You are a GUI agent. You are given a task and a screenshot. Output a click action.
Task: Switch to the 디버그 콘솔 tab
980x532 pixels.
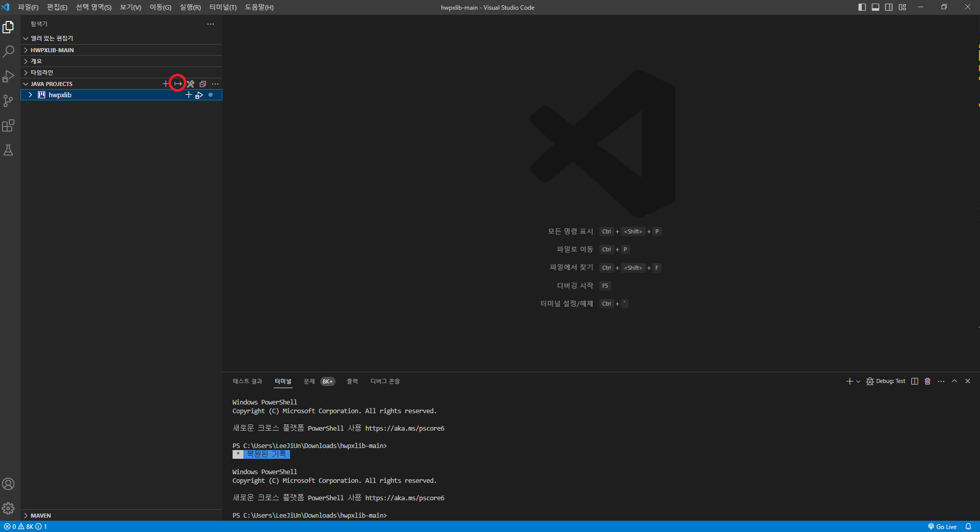pyautogui.click(x=385, y=381)
